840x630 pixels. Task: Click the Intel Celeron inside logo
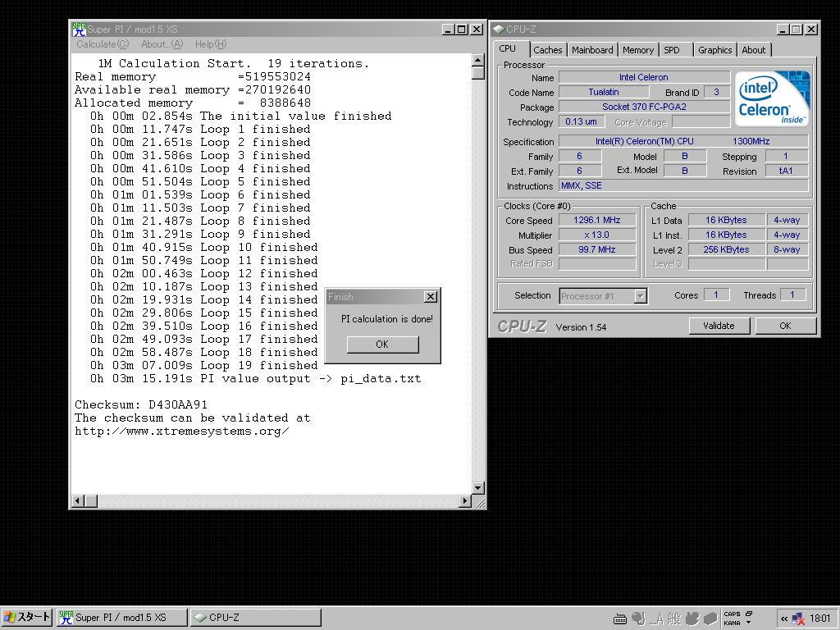pyautogui.click(x=772, y=99)
